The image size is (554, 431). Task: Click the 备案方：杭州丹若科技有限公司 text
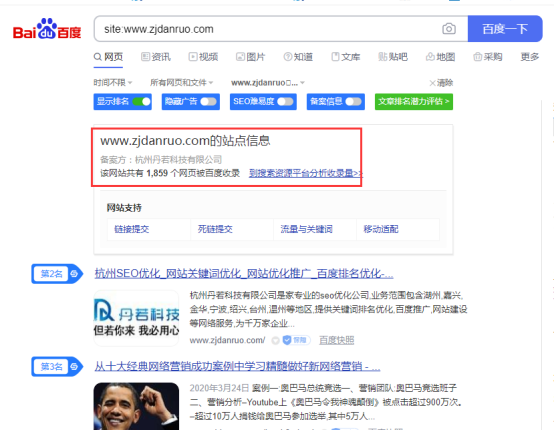(161, 160)
